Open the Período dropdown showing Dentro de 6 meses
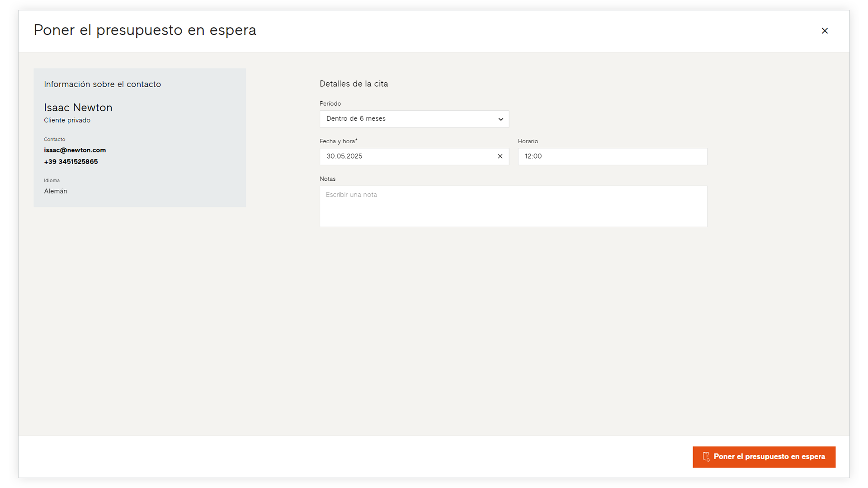868x488 pixels. click(414, 119)
